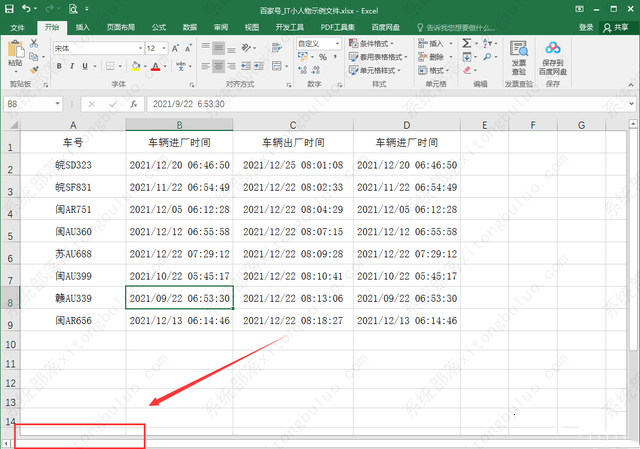Select the Format Painter brush icon

pyautogui.click(x=34, y=70)
